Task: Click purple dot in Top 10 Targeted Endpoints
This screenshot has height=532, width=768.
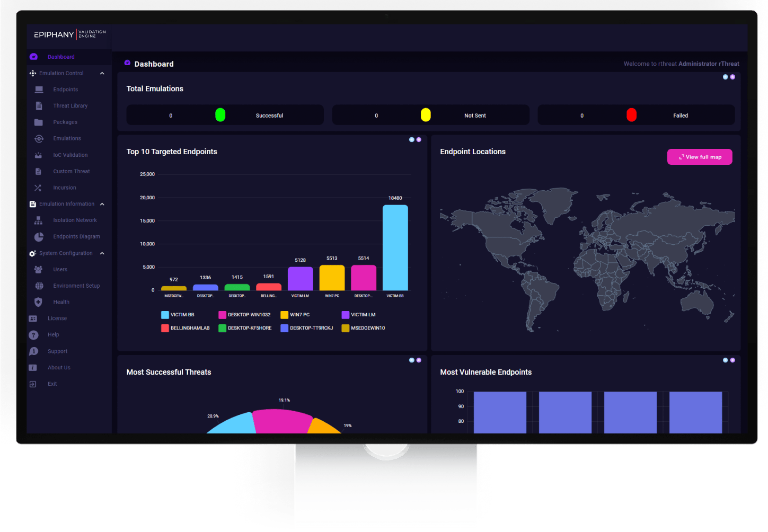Action: pyautogui.click(x=419, y=140)
